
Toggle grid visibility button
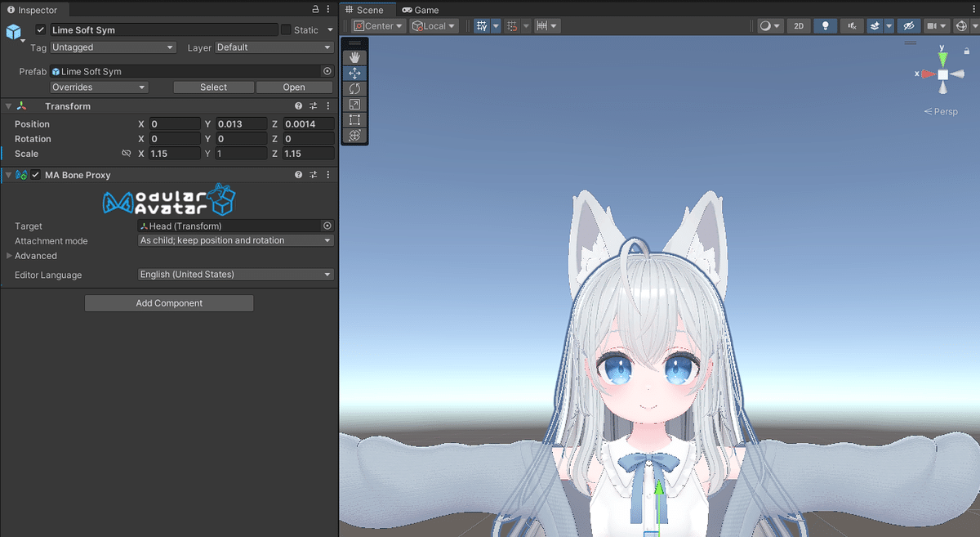482,26
